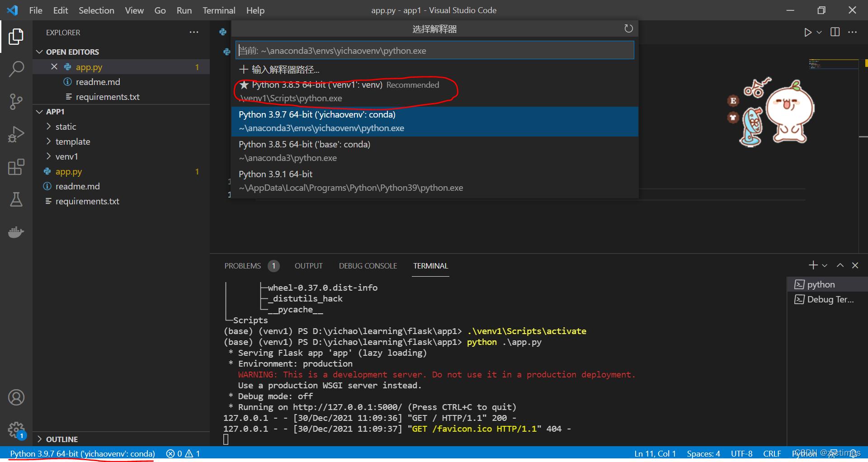Viewport: 868px width, 462px height.
Task: Open the View menu
Action: click(134, 10)
